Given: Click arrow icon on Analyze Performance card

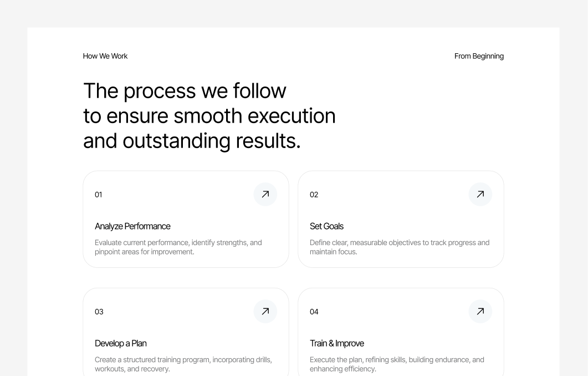Looking at the screenshot, I should (x=265, y=194).
